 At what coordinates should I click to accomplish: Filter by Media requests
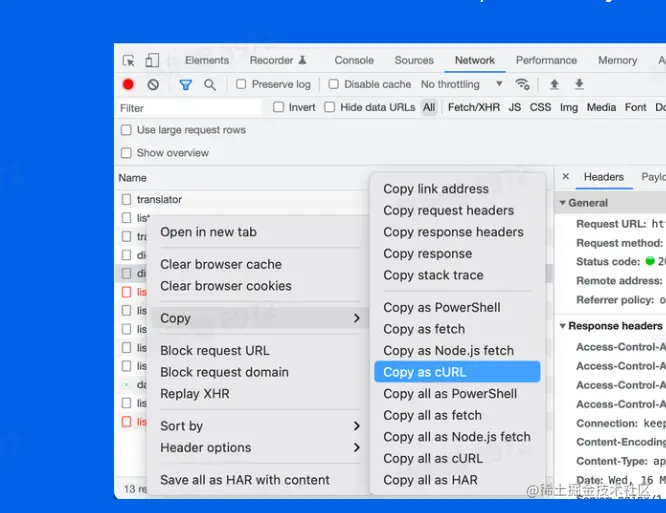(601, 107)
